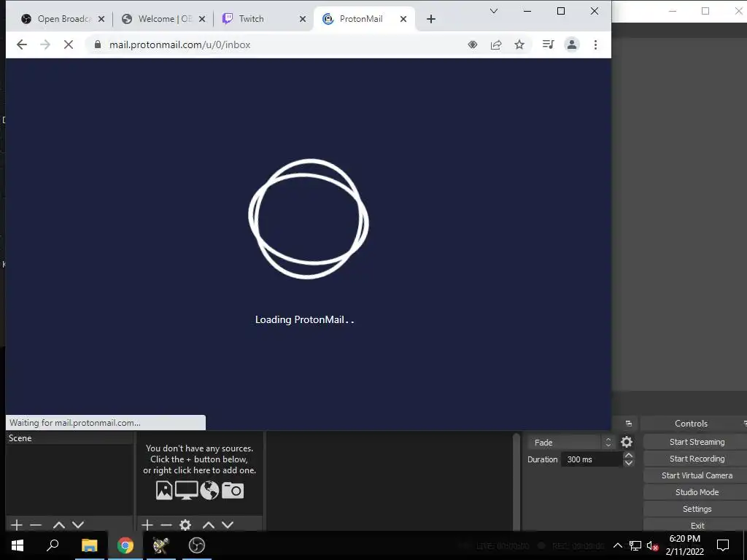Click the OBS Studio taskbar icon
The image size is (747, 560).
click(x=197, y=545)
